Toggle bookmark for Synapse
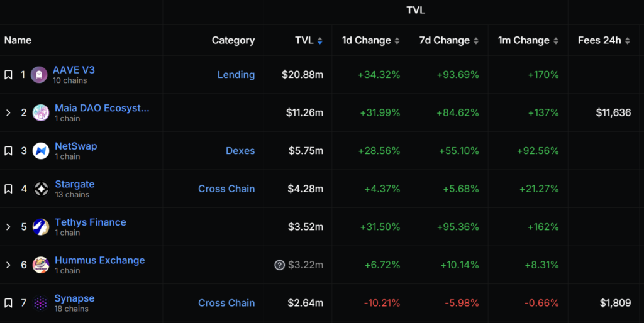644x323 pixels. [8, 303]
